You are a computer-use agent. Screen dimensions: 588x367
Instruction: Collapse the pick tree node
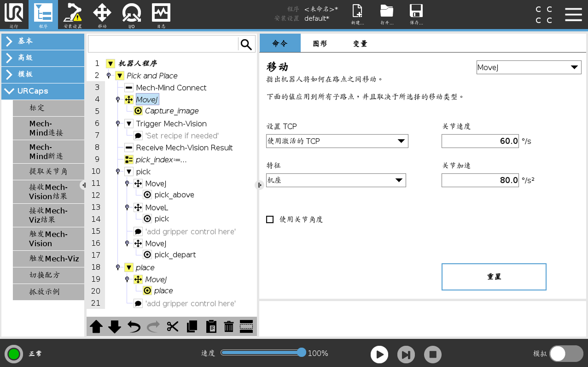pyautogui.click(x=128, y=171)
